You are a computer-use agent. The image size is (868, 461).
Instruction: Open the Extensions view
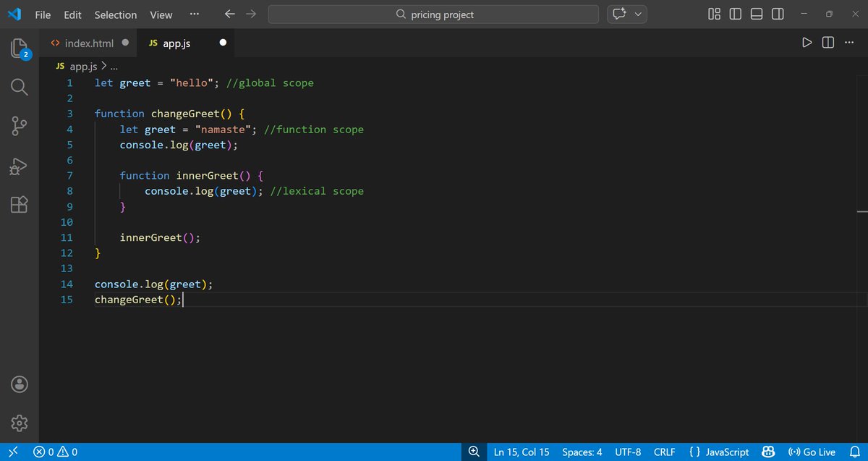point(19,205)
